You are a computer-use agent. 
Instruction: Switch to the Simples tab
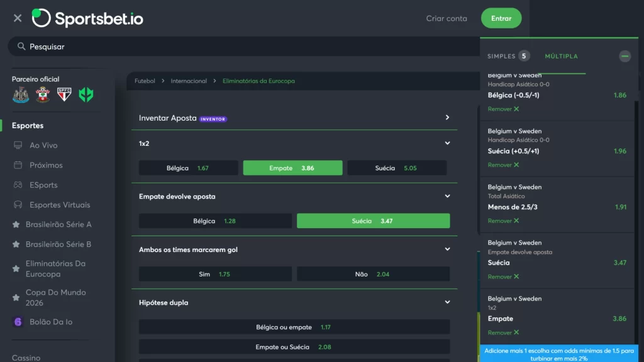coord(508,56)
